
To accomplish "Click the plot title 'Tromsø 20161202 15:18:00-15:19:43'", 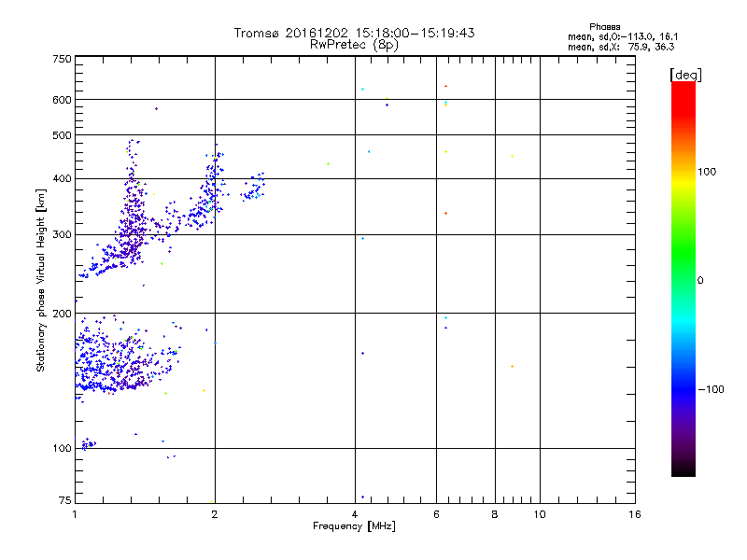I will click(354, 33).
